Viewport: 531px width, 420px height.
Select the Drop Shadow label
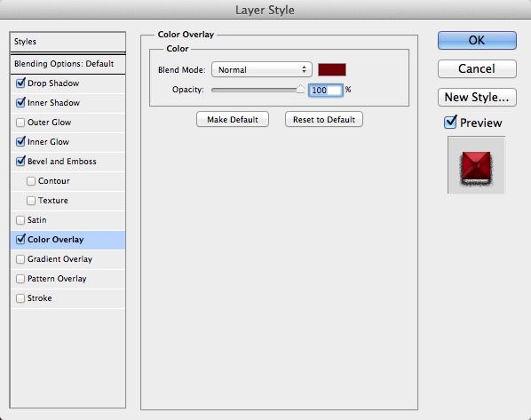pos(53,83)
